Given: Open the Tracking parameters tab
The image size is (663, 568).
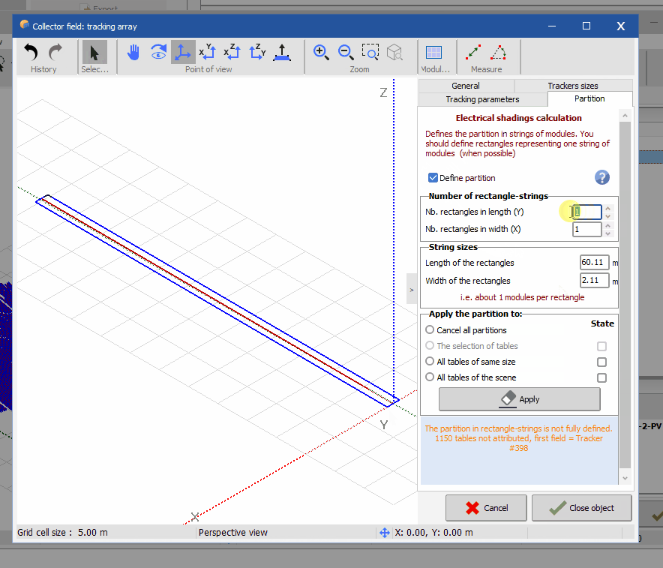Looking at the screenshot, I should (482, 99).
